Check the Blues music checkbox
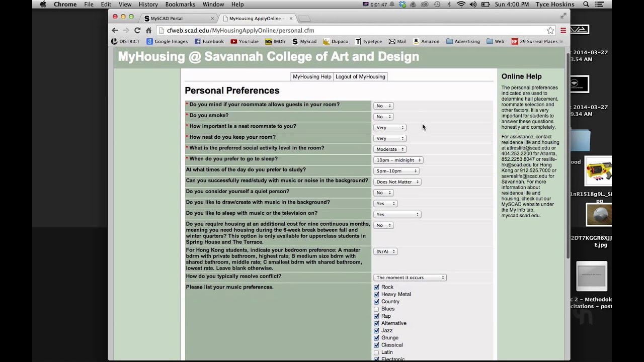Screen dimensions: 644x362 [x=376, y=309]
